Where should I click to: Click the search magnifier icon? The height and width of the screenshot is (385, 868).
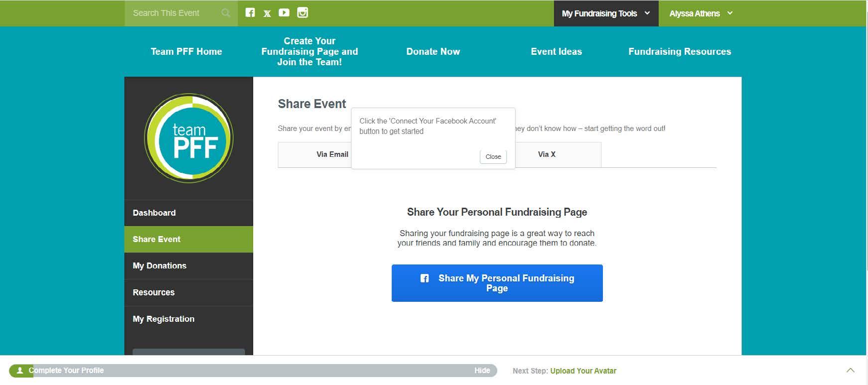click(x=226, y=13)
